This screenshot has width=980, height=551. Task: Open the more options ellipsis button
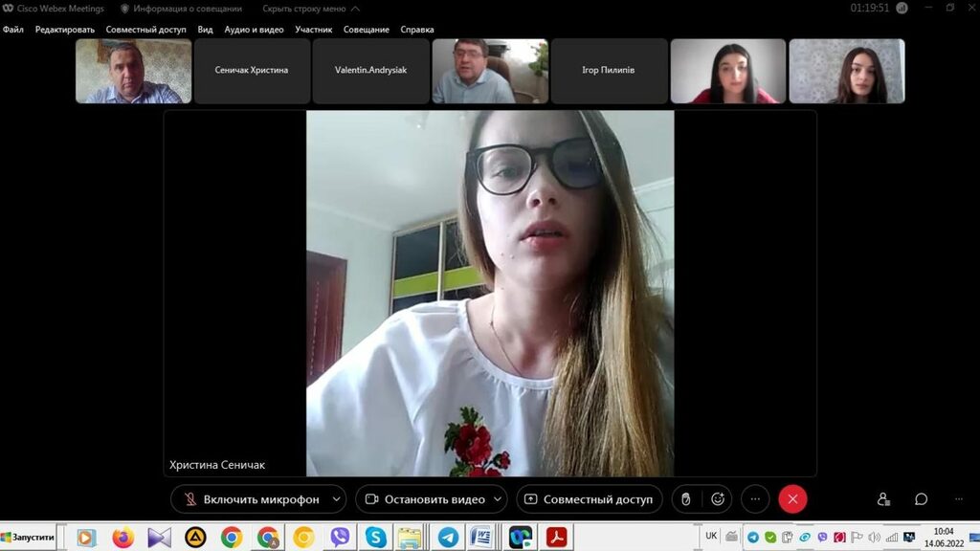tap(755, 499)
